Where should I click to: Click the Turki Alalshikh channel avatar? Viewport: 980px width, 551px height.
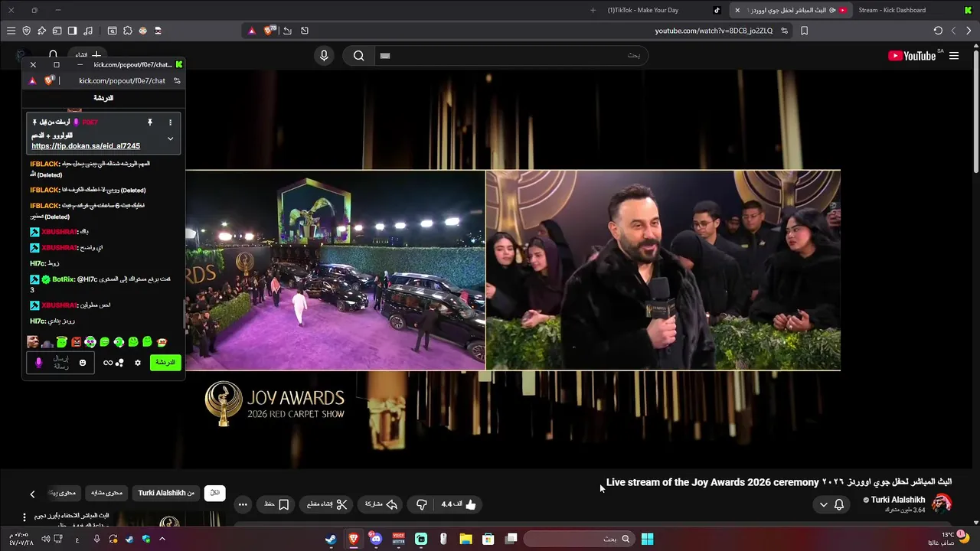coord(942,504)
